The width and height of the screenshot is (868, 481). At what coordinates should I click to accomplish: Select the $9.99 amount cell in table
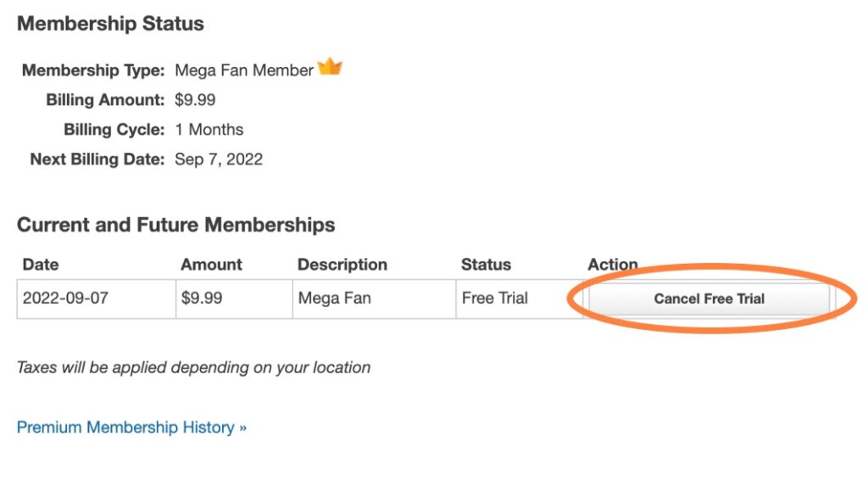pyautogui.click(x=202, y=299)
